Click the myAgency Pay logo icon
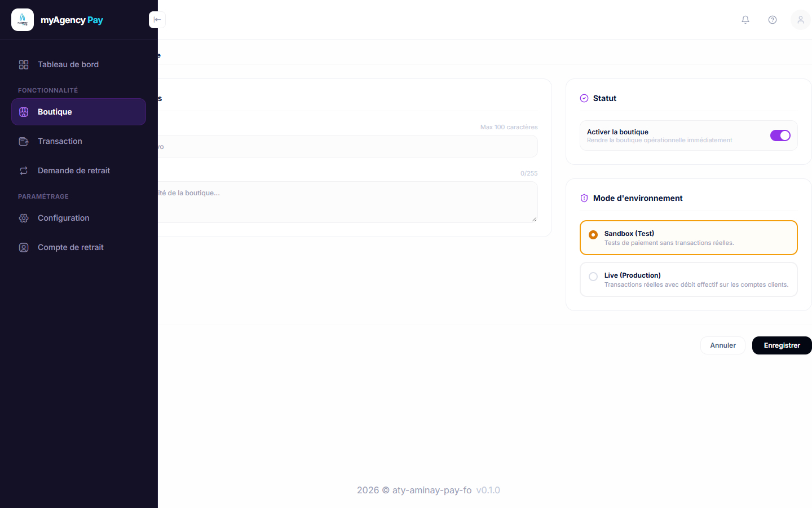Screen dimensions: 812x508 tap(23, 20)
